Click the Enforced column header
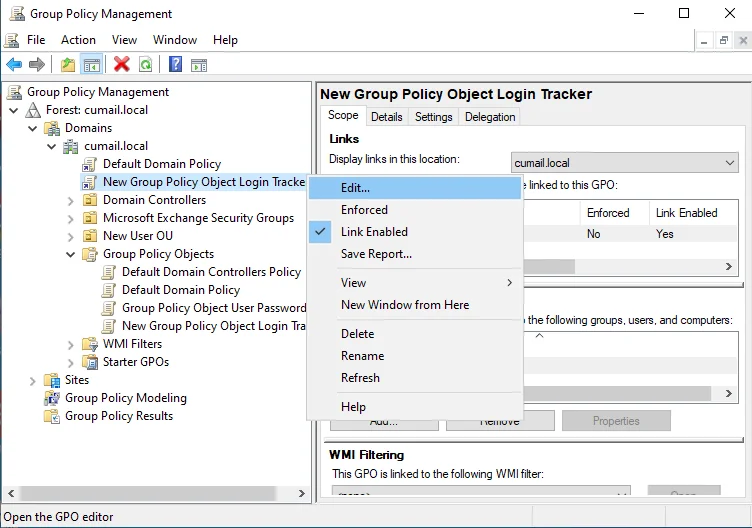Image resolution: width=752 pixels, height=528 pixels. pos(615,213)
